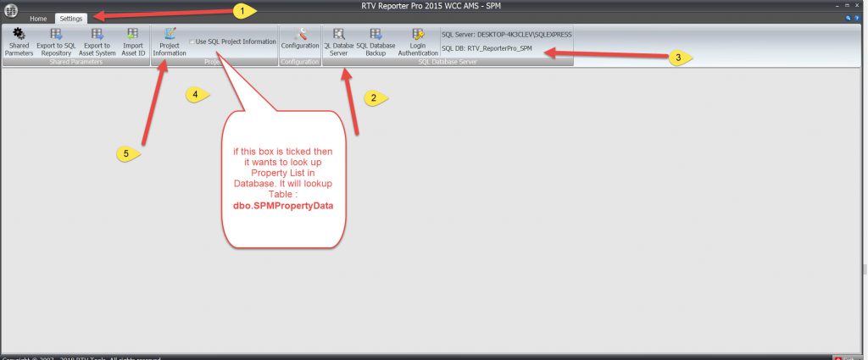868x360 pixels.
Task: Click the SQL Database Server group caption
Action: [448, 62]
